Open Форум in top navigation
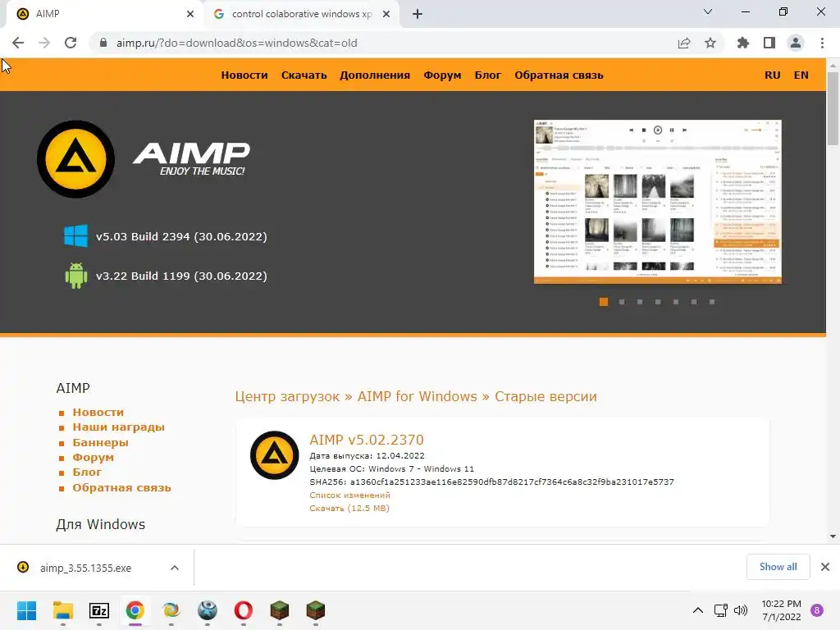 (x=442, y=75)
